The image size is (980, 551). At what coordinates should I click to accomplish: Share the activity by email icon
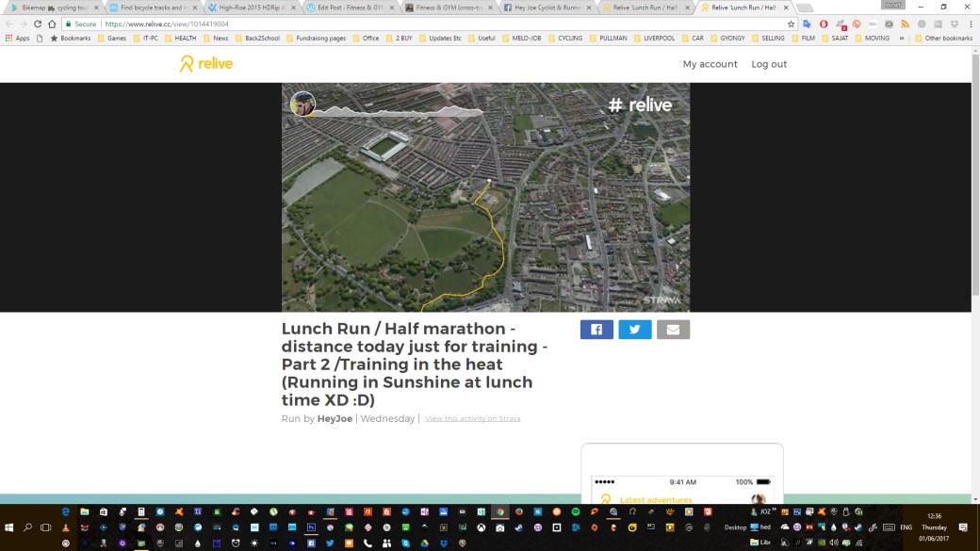(673, 330)
